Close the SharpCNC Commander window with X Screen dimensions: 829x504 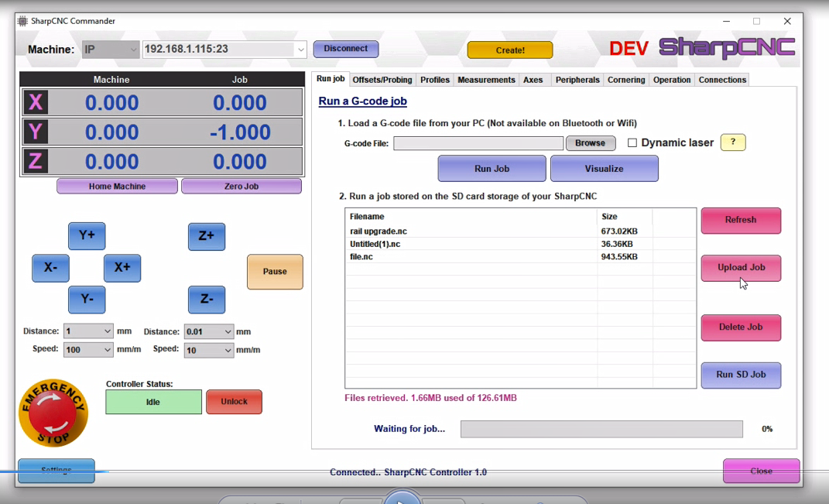click(x=787, y=21)
